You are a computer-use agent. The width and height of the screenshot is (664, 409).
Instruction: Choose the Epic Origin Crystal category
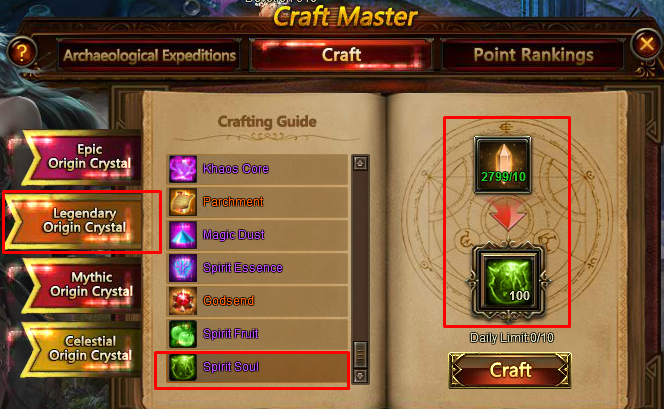(x=83, y=157)
